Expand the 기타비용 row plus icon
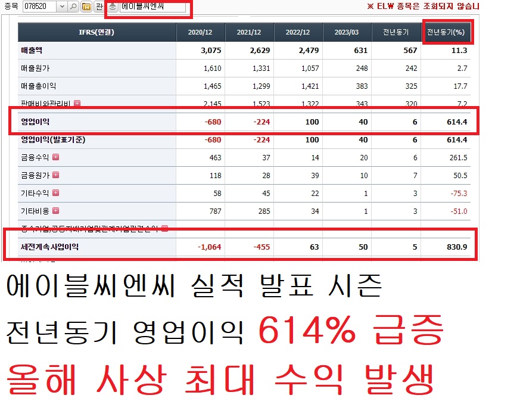The image size is (520, 420). (x=56, y=211)
